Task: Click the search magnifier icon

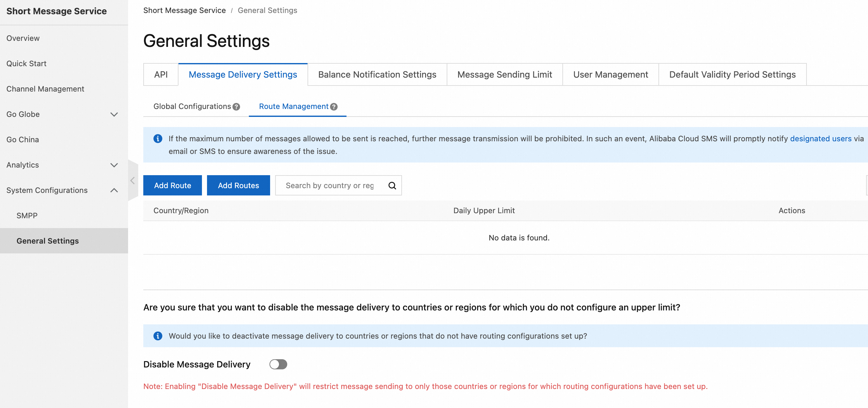Action: coord(392,186)
